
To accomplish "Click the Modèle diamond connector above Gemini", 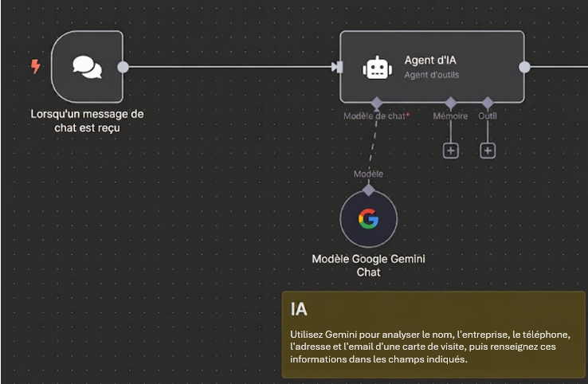I will 369,190.
